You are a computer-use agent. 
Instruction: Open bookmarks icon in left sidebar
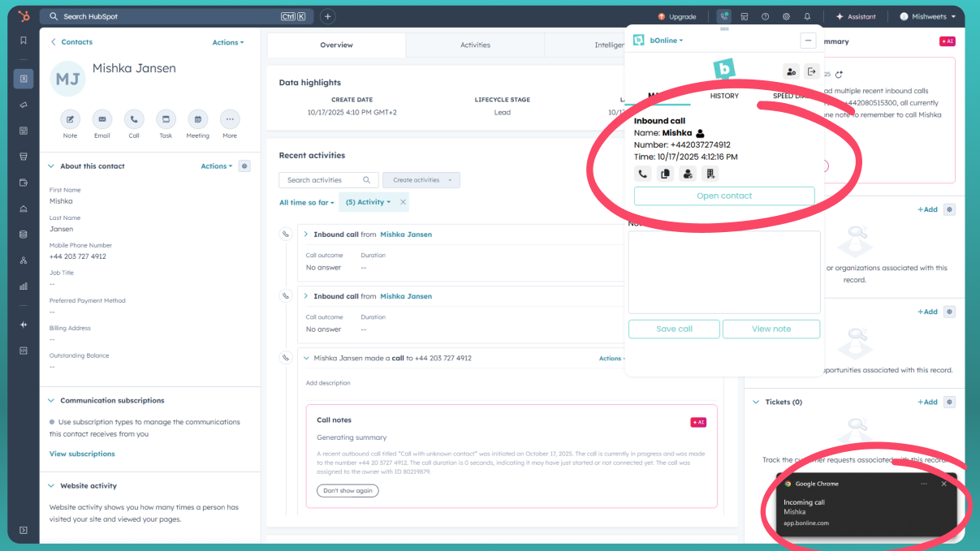tap(24, 41)
